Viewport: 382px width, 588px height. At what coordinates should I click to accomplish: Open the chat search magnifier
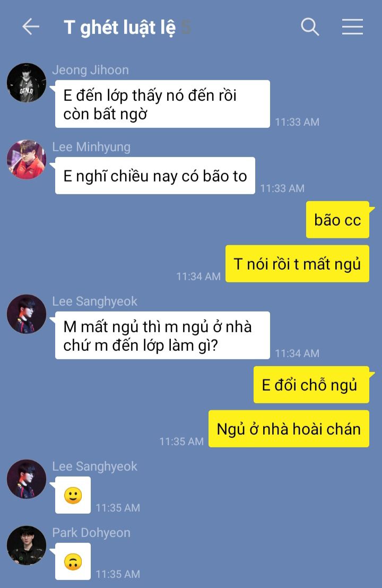[310, 27]
